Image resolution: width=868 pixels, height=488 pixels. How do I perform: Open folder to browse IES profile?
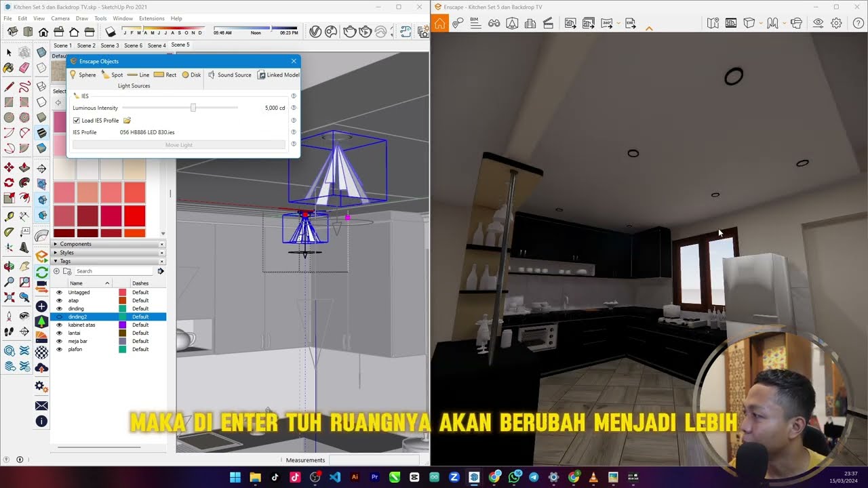[127, 120]
